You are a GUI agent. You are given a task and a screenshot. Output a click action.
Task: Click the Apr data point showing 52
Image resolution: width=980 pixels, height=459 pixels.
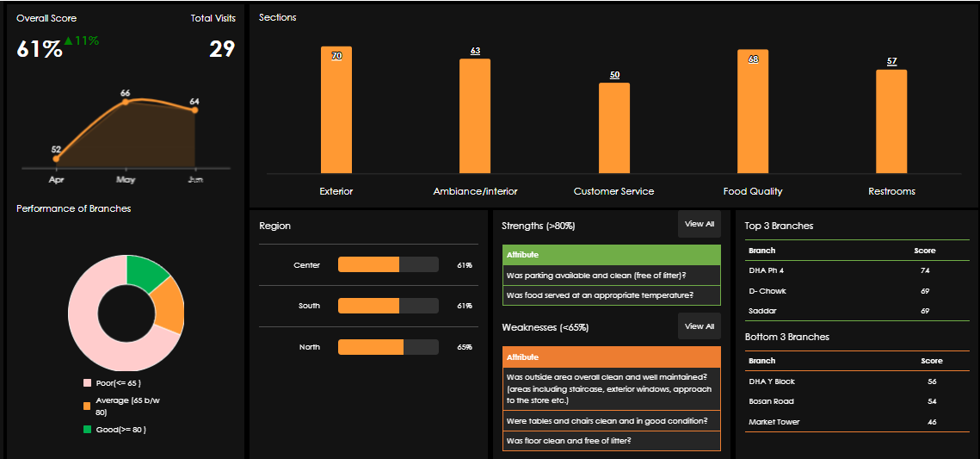57,158
